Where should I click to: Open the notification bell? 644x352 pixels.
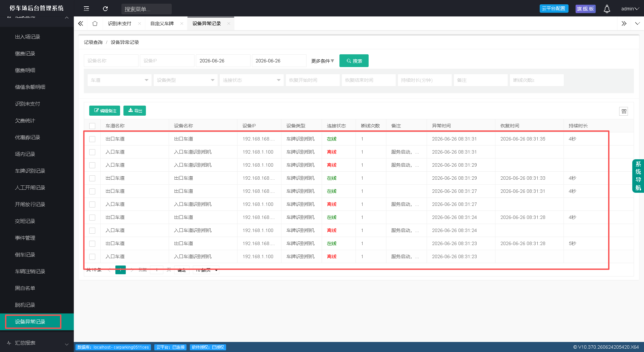(x=607, y=9)
